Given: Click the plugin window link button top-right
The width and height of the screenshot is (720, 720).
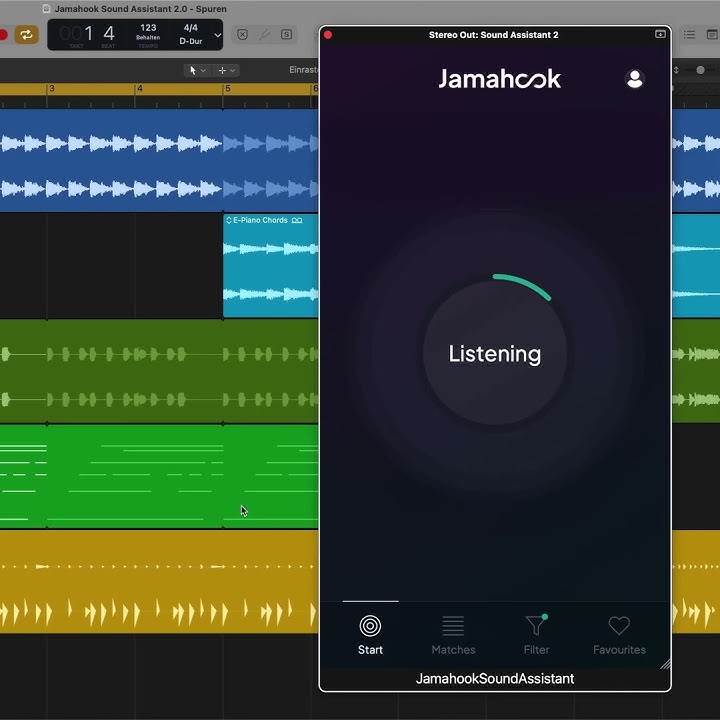Looking at the screenshot, I should [660, 34].
